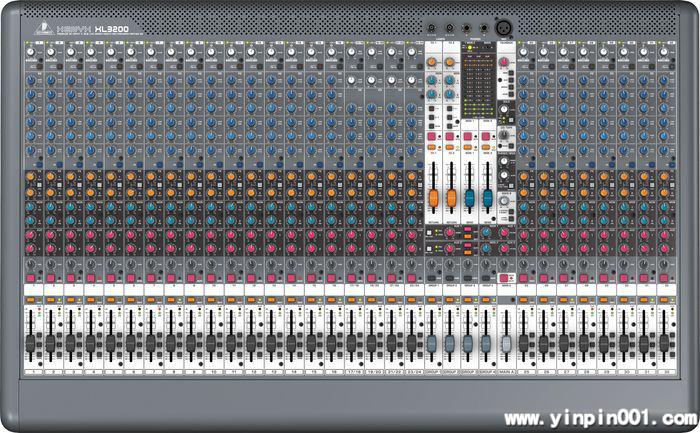Toggle the Main A red mute button
The width and height of the screenshot is (700, 433).
(505, 277)
